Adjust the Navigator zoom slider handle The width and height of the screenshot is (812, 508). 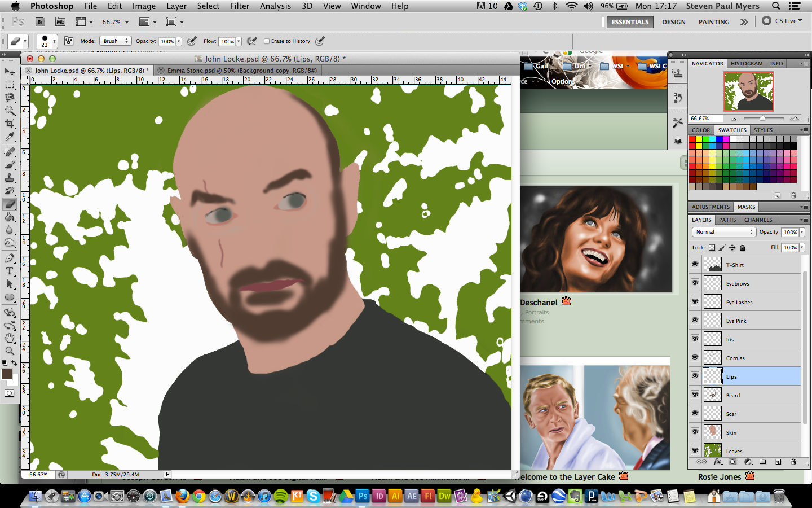[x=762, y=119]
